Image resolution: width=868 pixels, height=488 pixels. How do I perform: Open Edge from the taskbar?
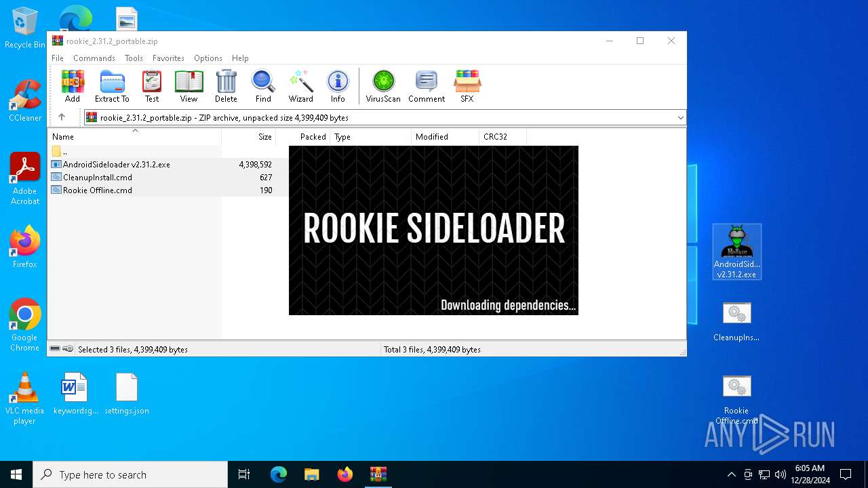tap(279, 474)
